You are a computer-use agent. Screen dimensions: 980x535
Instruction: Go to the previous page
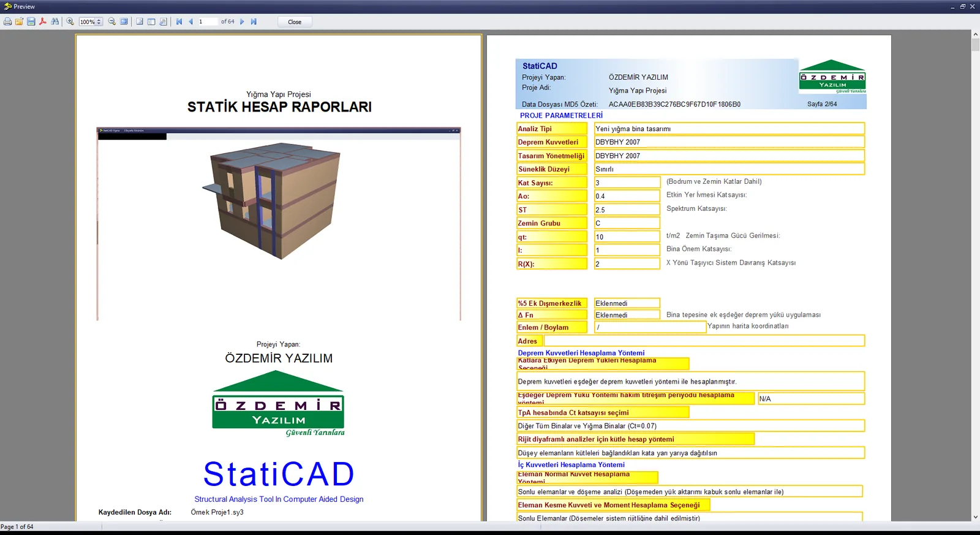(190, 21)
